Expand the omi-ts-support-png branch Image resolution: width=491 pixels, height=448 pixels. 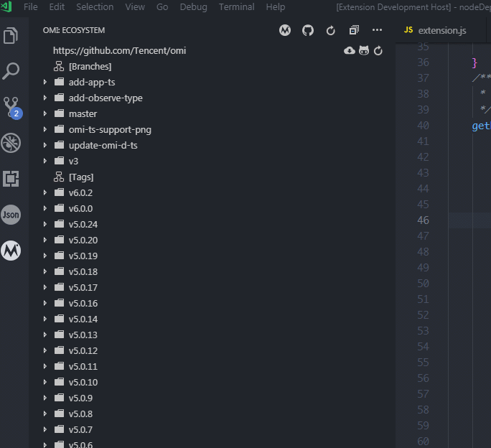coord(45,129)
